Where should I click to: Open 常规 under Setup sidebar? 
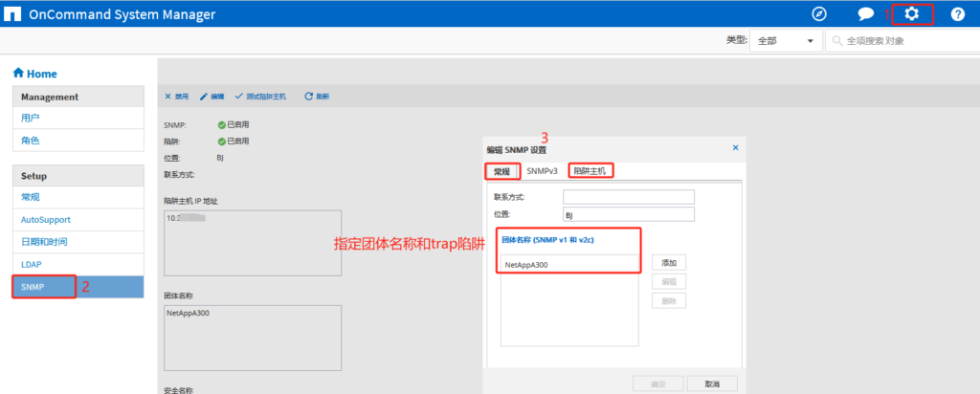click(78, 197)
